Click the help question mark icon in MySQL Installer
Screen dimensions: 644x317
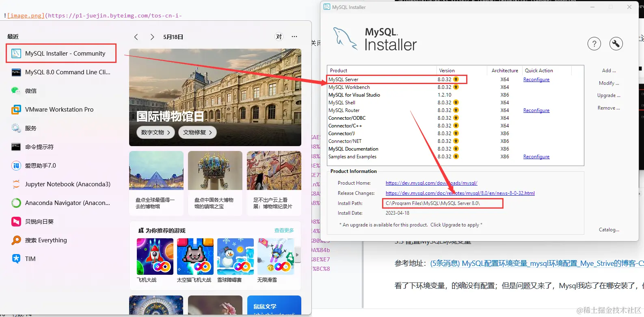coord(594,43)
